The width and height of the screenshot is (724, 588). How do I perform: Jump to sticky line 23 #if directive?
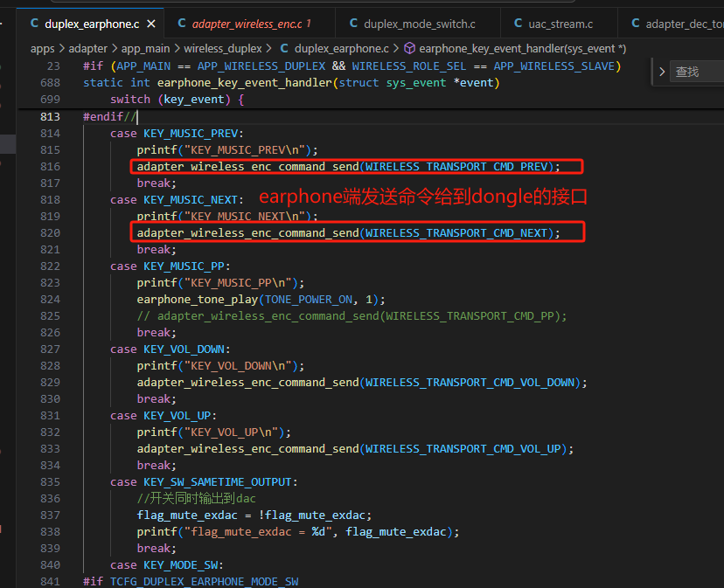(x=352, y=66)
